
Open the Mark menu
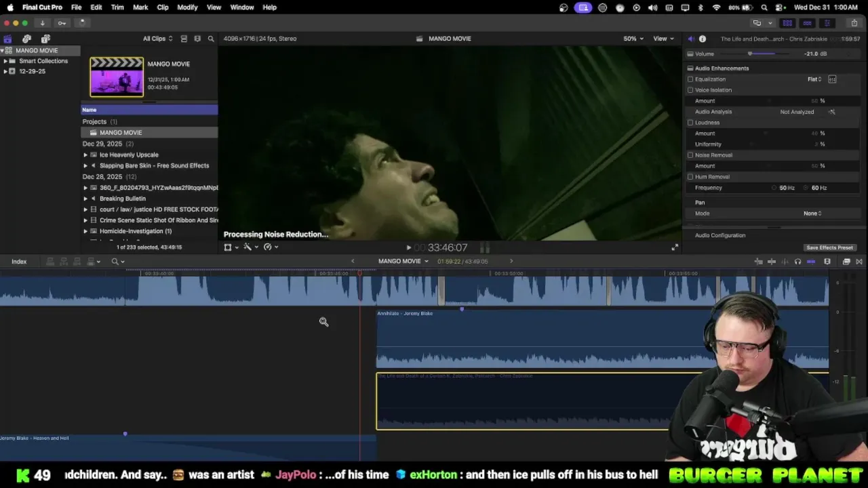(140, 7)
